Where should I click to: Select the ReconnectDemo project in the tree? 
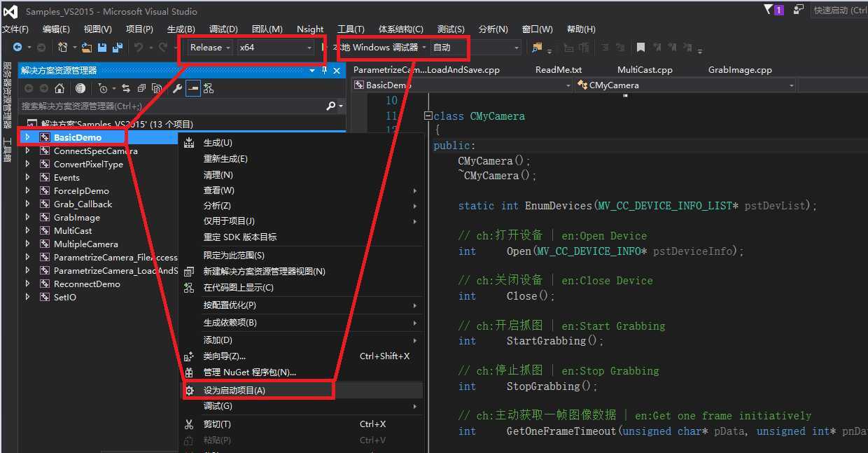(87, 284)
